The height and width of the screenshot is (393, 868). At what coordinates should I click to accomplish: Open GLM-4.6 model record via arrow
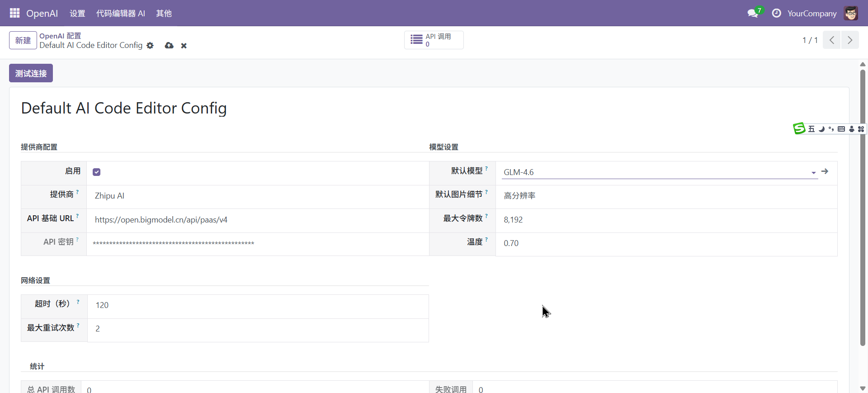(x=825, y=171)
